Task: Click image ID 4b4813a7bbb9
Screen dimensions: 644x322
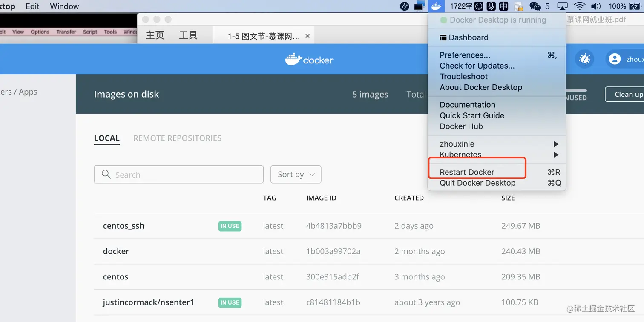Action: (334, 226)
